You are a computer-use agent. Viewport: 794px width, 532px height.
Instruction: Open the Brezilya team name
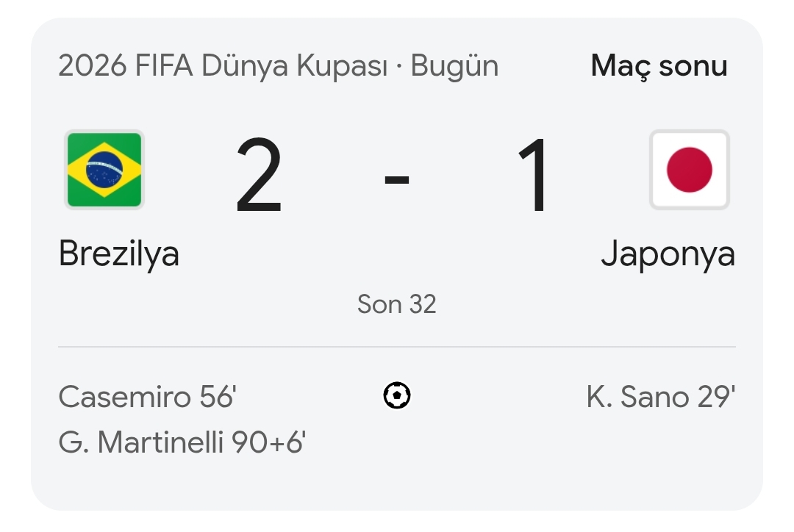[x=119, y=254]
